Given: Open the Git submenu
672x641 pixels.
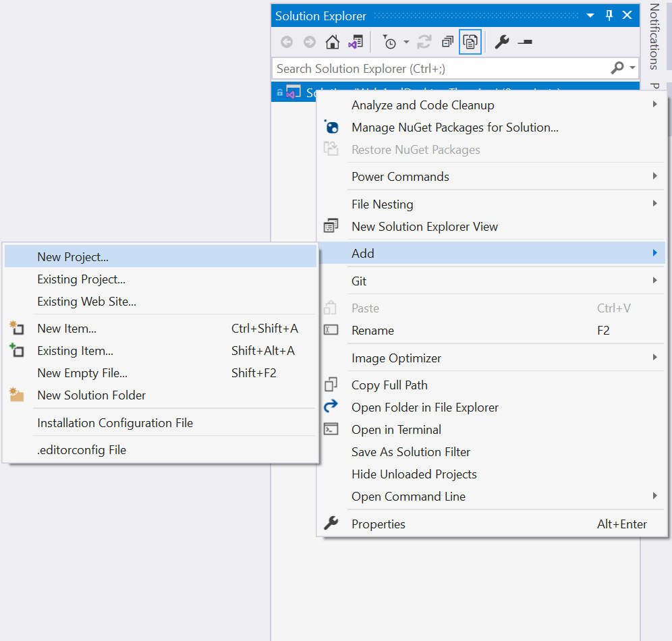Looking at the screenshot, I should click(358, 281).
